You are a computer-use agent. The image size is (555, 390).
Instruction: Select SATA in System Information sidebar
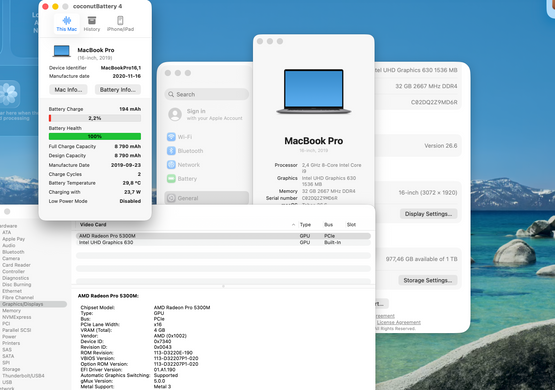pos(8,356)
